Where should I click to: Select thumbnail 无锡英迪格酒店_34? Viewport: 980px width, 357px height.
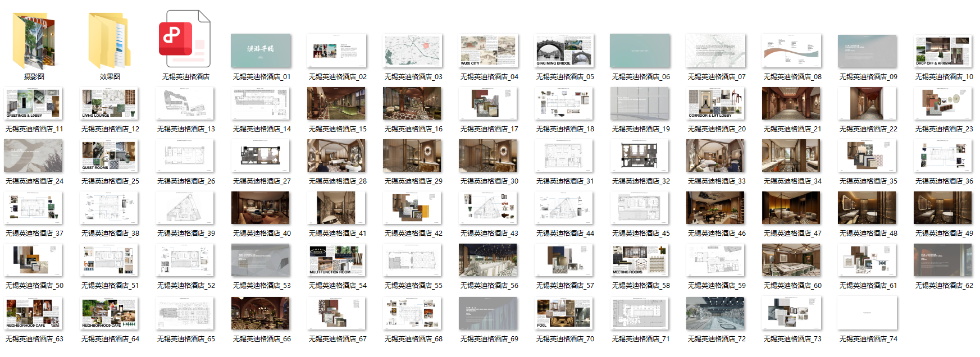[x=792, y=155]
